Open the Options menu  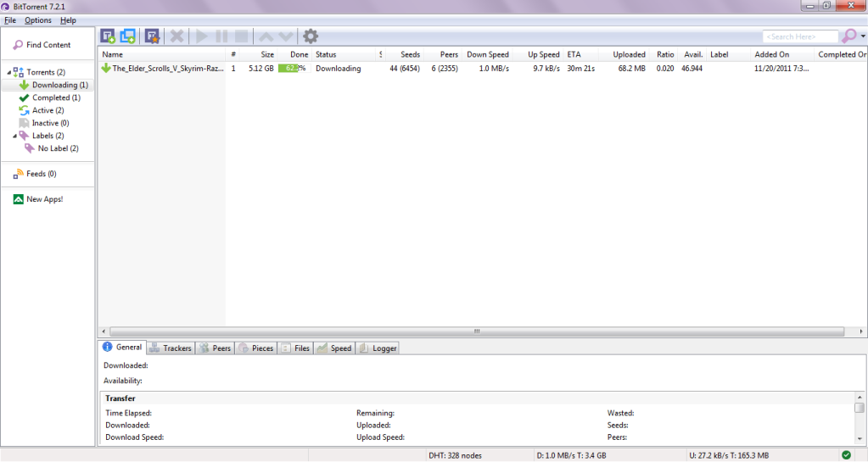[x=37, y=19]
